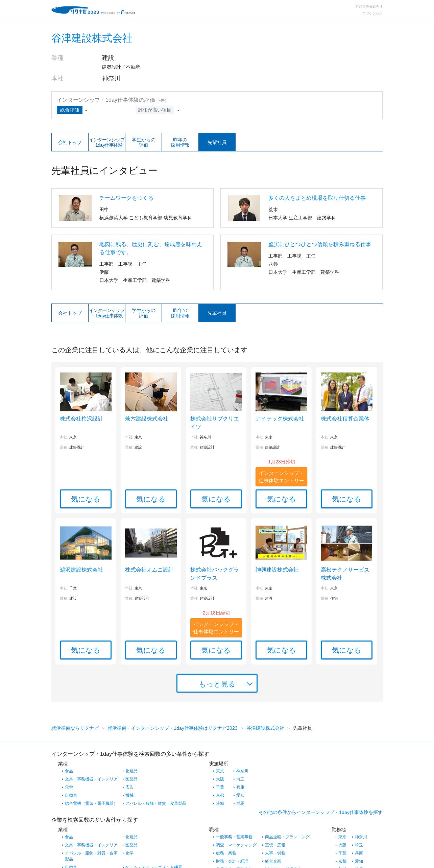Click 気になる under 高松テクノサービス
This screenshot has height=868, width=434.
tap(346, 650)
